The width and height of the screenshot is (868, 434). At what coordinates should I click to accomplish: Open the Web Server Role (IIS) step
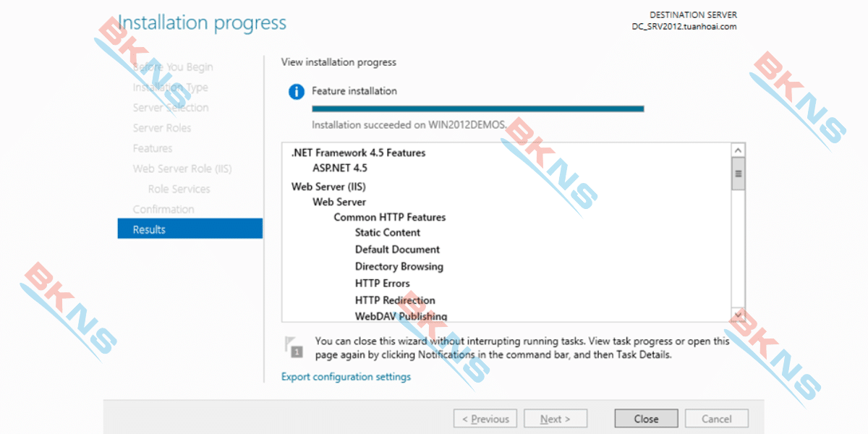pos(182,169)
